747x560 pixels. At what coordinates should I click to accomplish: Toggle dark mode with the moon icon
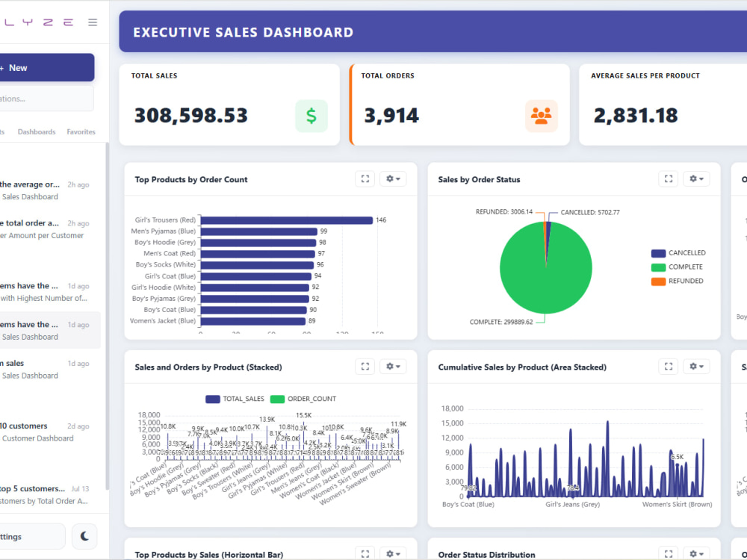[84, 536]
